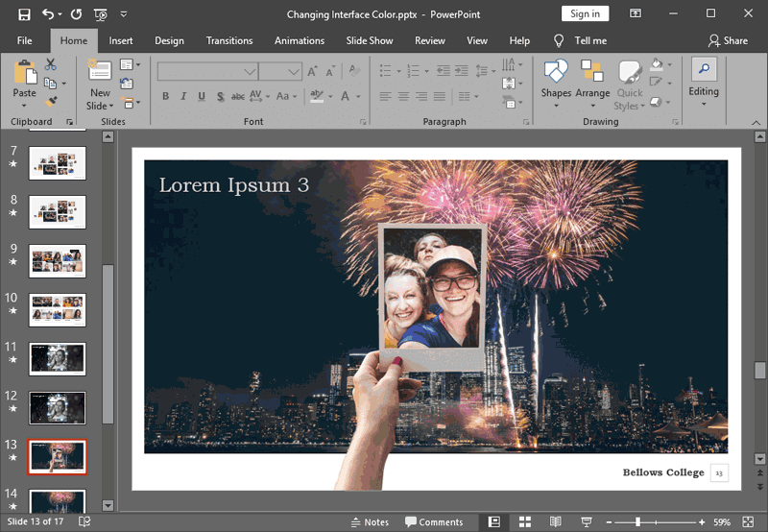Click the Cut scissors icon
Image resolution: width=768 pixels, height=532 pixels.
pyautogui.click(x=50, y=64)
